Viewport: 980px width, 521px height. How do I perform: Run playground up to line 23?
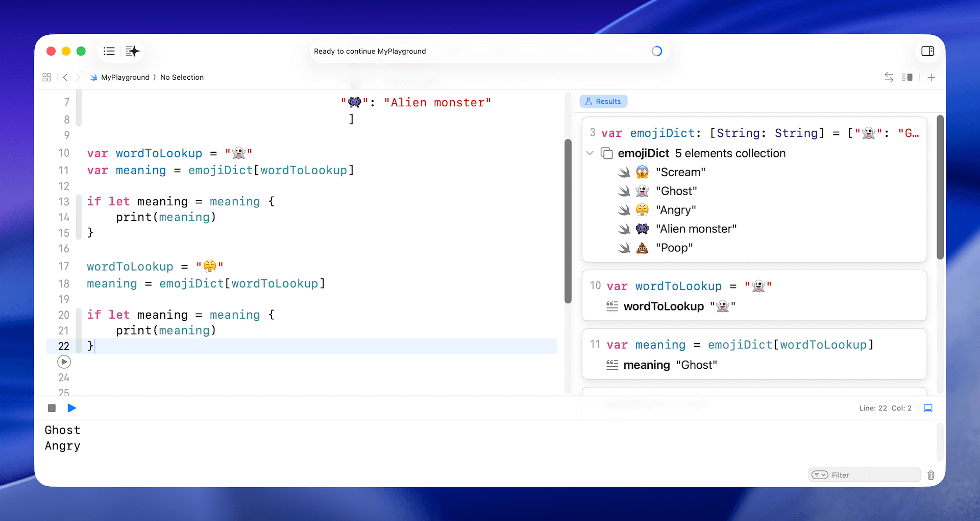pos(64,362)
